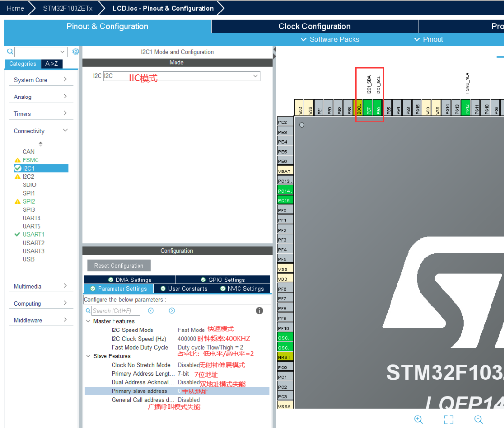Click the STM32F103ZETx breadcrumb
Image resolution: width=504 pixels, height=428 pixels.
pos(68,8)
